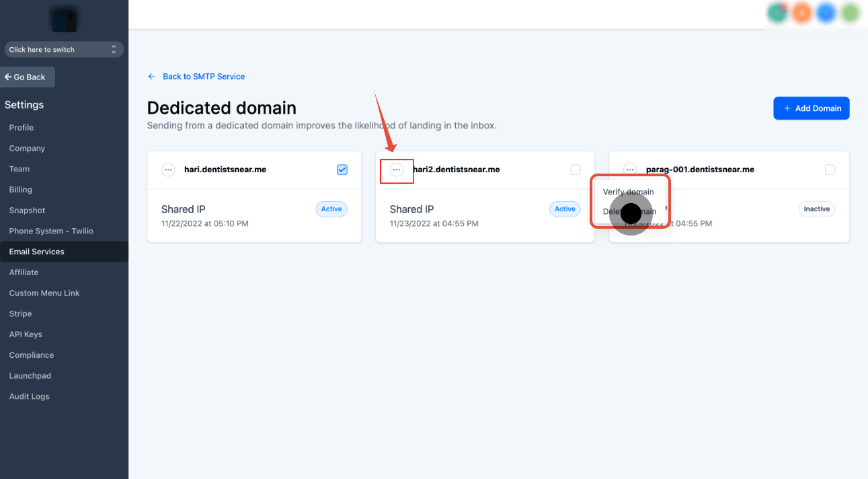Click the dedicated domain description sentence
Image resolution: width=868 pixels, height=479 pixels.
[322, 126]
